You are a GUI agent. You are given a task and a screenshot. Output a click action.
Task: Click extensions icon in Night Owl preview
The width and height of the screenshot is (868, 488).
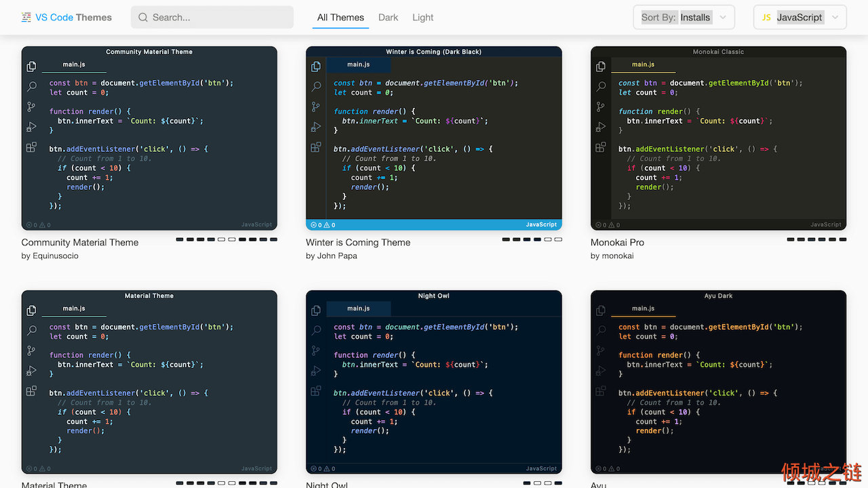pos(316,391)
